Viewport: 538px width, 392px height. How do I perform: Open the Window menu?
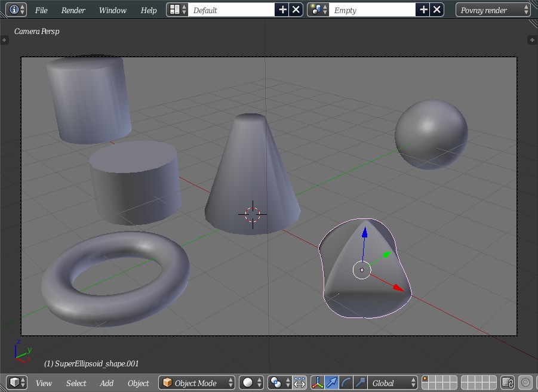click(112, 10)
